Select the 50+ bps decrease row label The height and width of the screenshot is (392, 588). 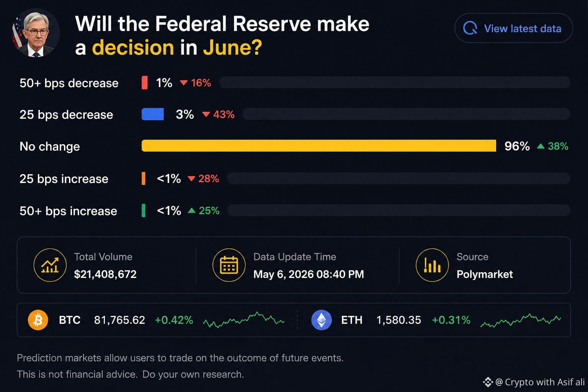(69, 83)
